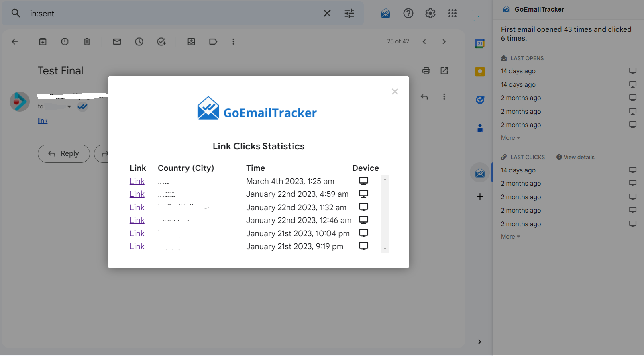The width and height of the screenshot is (644, 356).
Task: Click into the in:sent search field
Action: [173, 13]
